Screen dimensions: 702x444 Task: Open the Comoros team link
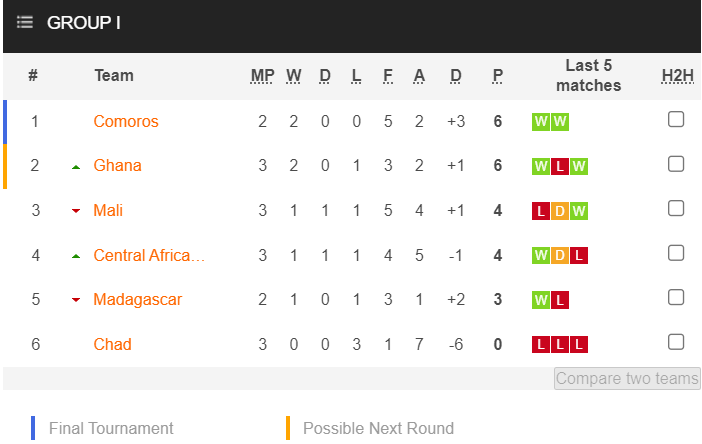126,121
